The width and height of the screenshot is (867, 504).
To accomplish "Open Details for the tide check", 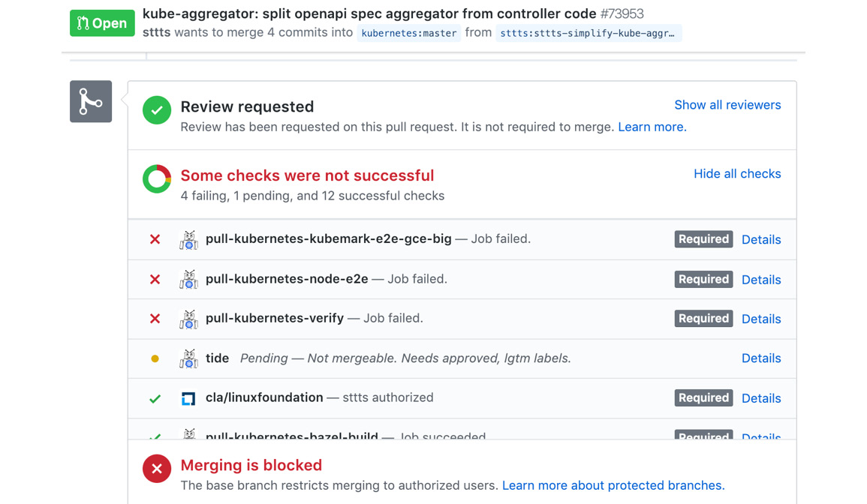I will [761, 358].
